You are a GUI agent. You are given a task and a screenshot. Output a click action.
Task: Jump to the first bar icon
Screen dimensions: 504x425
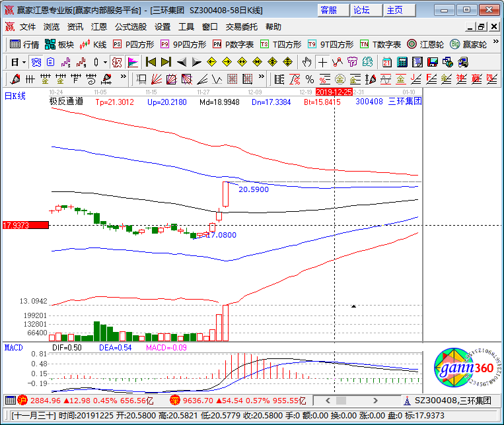pos(151,62)
